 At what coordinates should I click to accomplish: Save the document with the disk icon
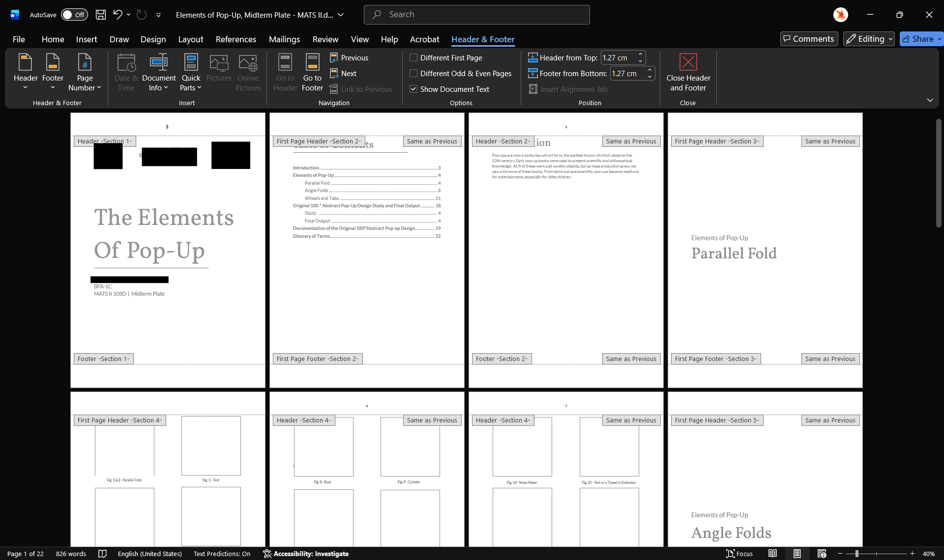click(x=100, y=15)
